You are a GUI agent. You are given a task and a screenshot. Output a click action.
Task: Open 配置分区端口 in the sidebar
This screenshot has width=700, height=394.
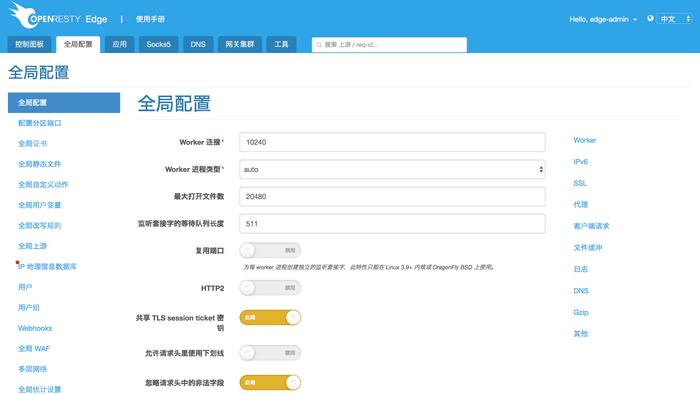coord(40,123)
